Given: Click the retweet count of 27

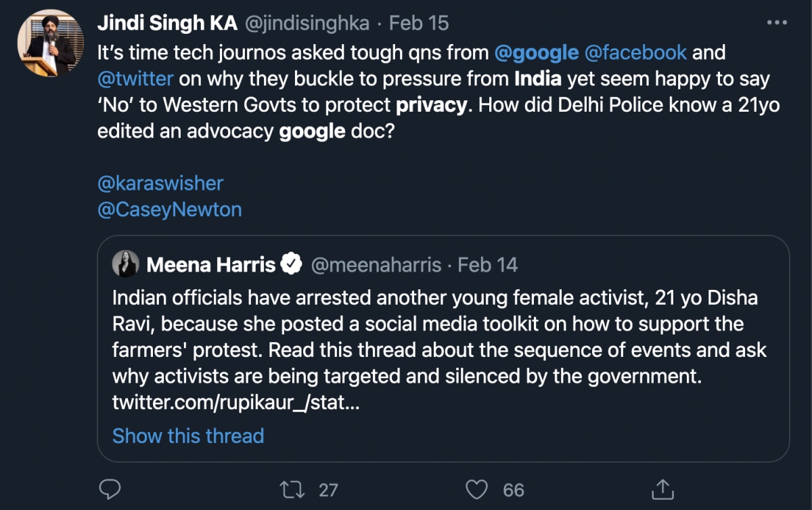Looking at the screenshot, I should [328, 489].
